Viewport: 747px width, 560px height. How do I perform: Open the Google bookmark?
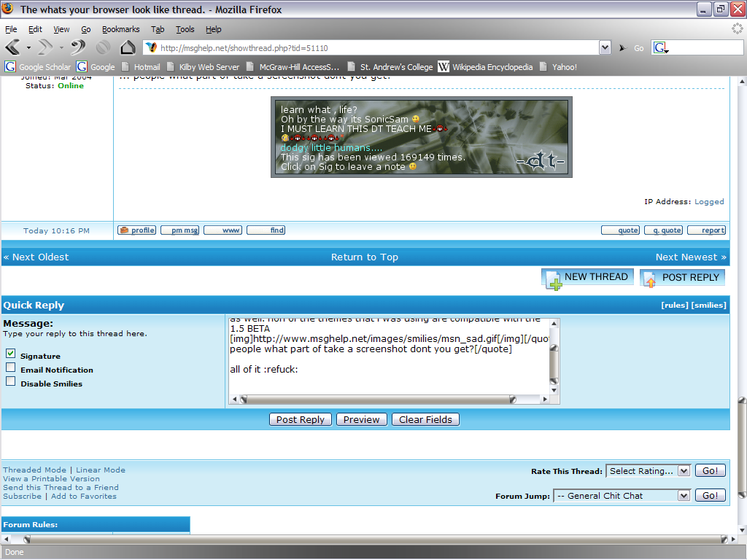point(96,66)
